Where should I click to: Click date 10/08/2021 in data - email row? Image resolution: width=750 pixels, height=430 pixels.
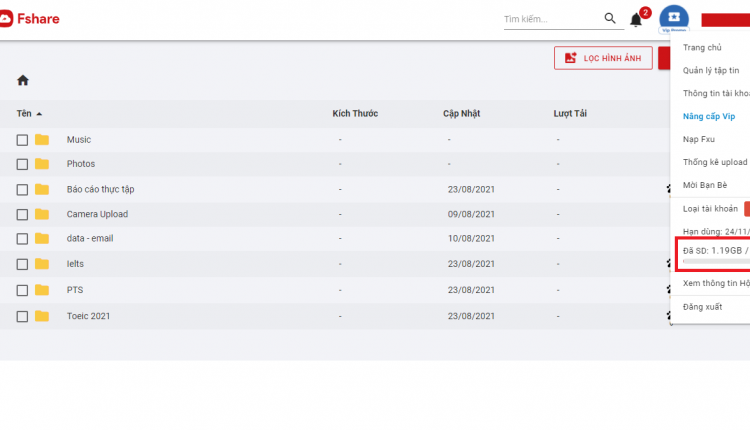471,238
